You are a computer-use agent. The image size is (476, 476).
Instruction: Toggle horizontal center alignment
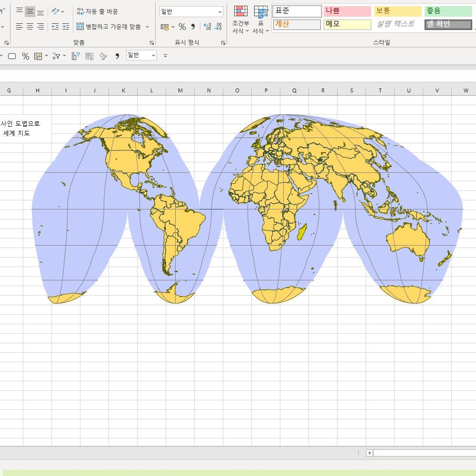(x=30, y=27)
